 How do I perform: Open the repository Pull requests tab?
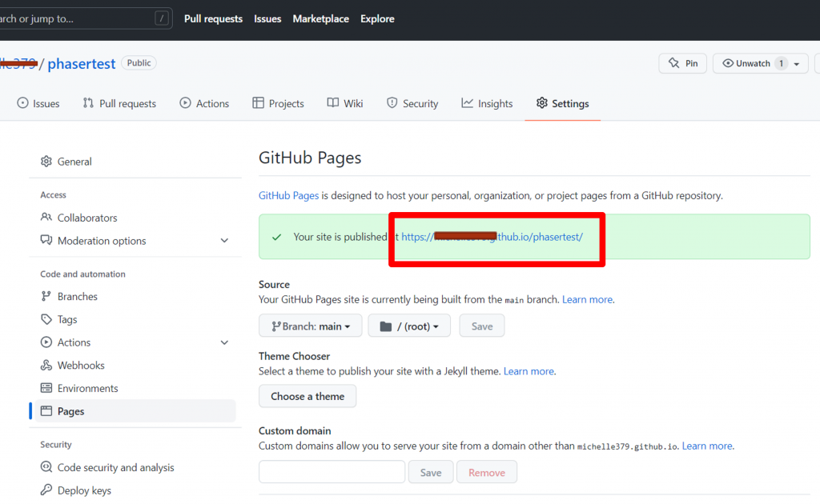coord(119,103)
